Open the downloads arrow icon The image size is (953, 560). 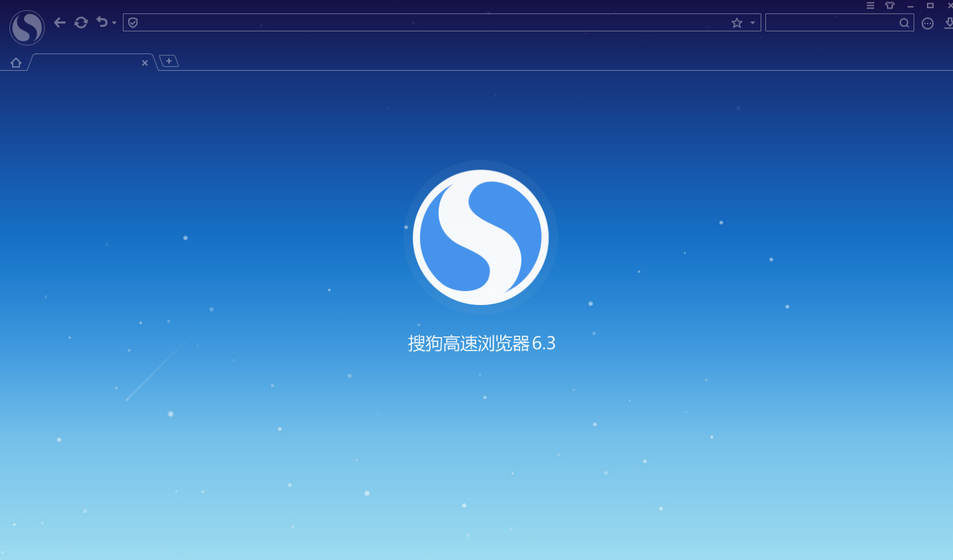pos(948,23)
